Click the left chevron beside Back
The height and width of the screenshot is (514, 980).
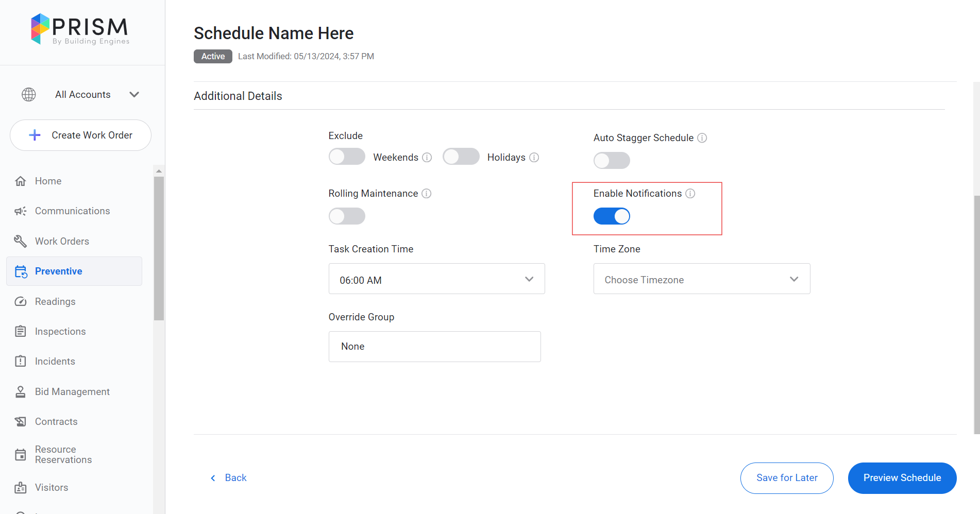pos(213,478)
